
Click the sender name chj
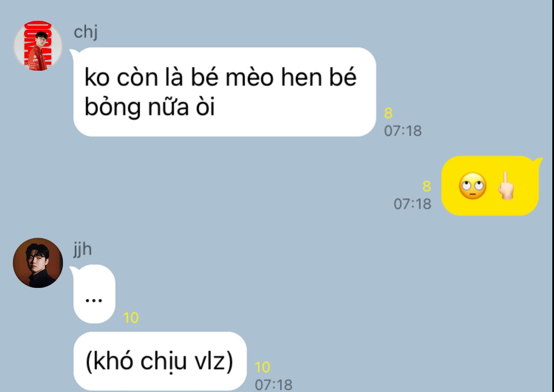click(86, 33)
